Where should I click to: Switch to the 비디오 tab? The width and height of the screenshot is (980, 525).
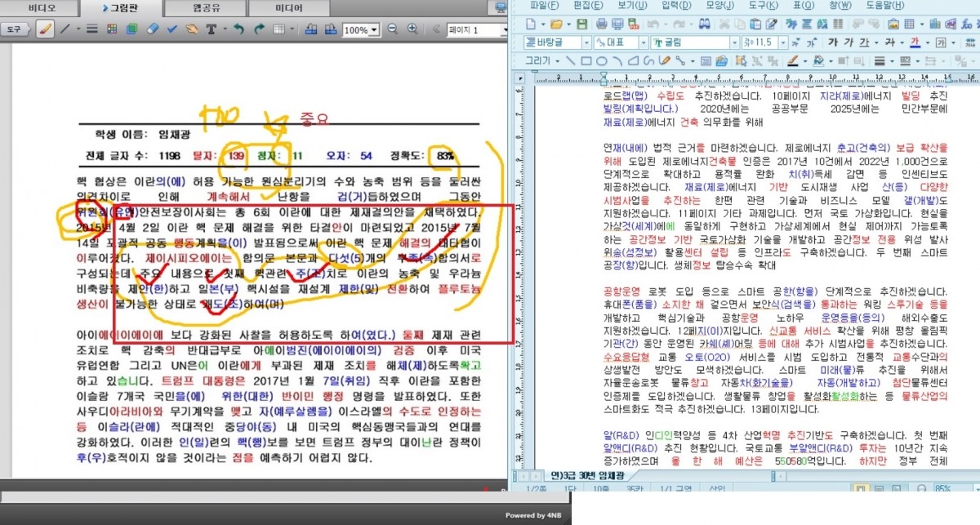click(42, 8)
